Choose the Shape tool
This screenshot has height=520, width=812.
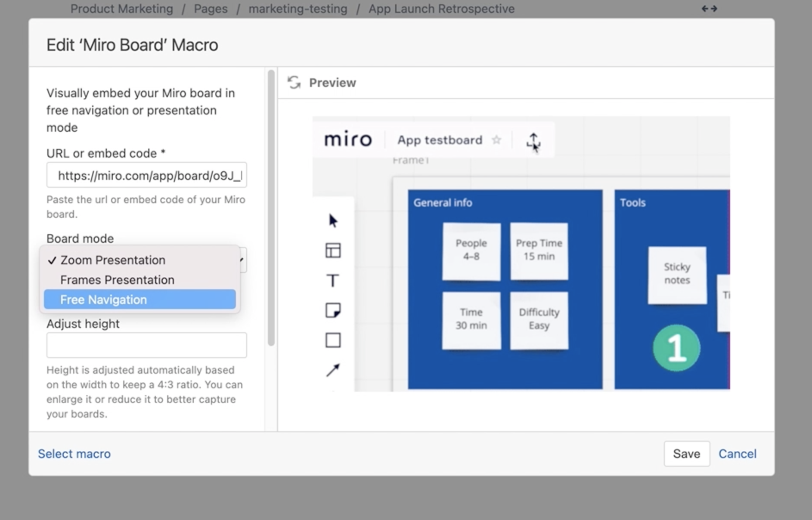pos(332,340)
